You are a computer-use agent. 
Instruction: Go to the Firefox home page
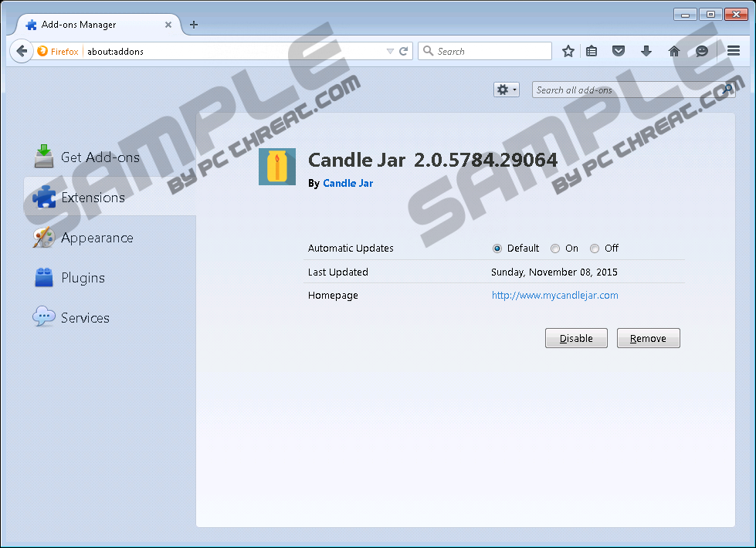pos(674,51)
